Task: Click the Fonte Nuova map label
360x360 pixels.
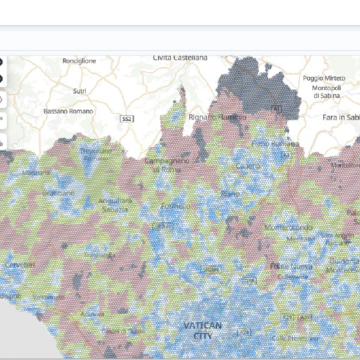Action: 291,266
